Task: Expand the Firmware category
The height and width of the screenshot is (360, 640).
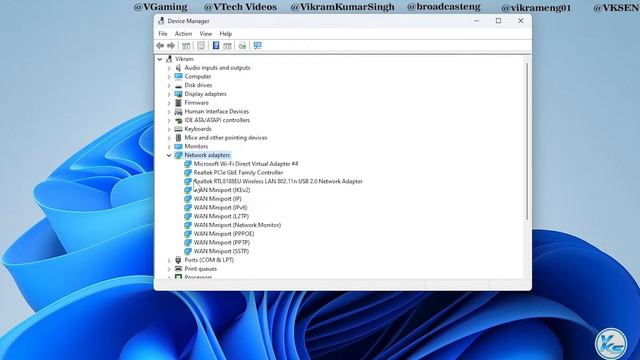Action: click(x=169, y=103)
